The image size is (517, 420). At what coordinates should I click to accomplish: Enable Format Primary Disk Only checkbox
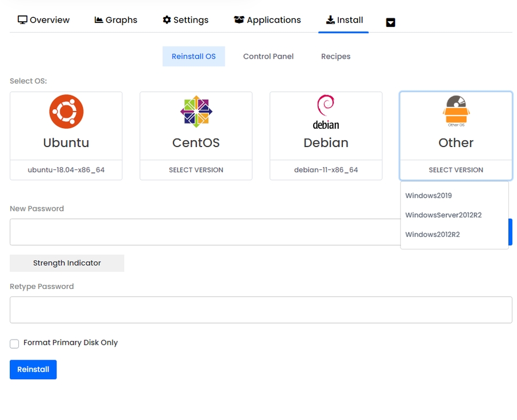[x=14, y=344]
